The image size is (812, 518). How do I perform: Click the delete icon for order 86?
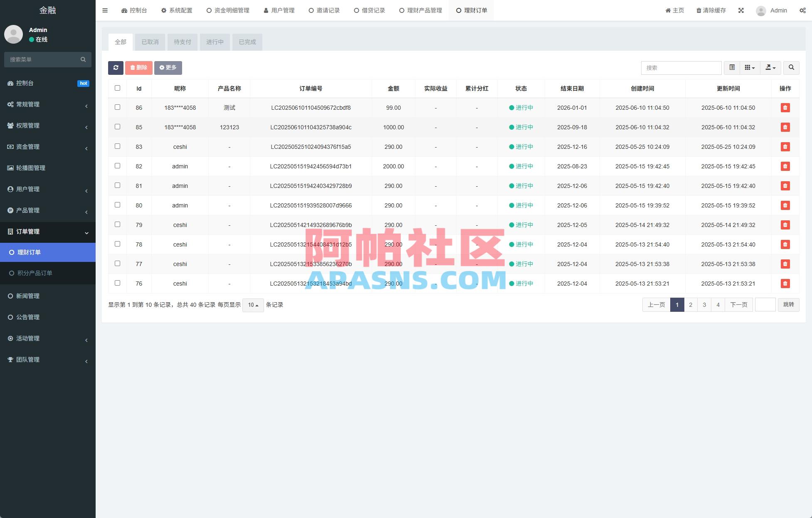click(x=785, y=107)
